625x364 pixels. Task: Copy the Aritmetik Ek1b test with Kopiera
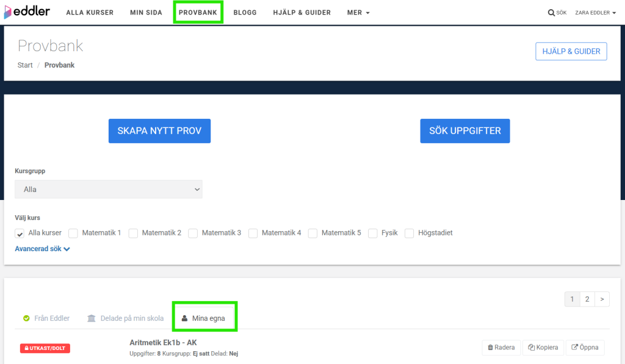(x=543, y=348)
